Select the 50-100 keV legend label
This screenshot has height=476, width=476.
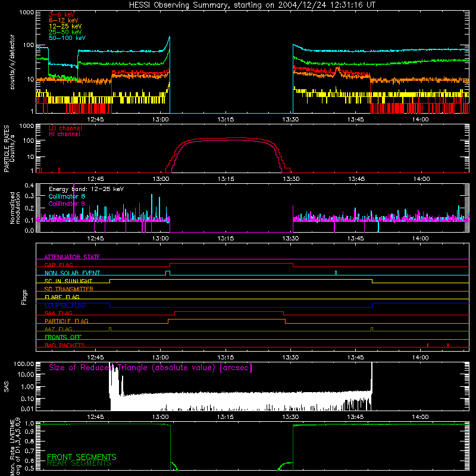point(67,38)
